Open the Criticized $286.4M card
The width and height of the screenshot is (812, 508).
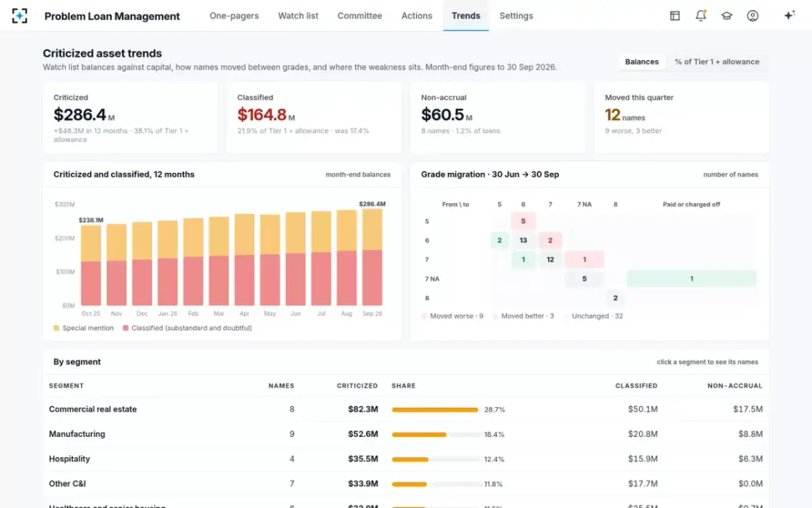click(x=130, y=118)
